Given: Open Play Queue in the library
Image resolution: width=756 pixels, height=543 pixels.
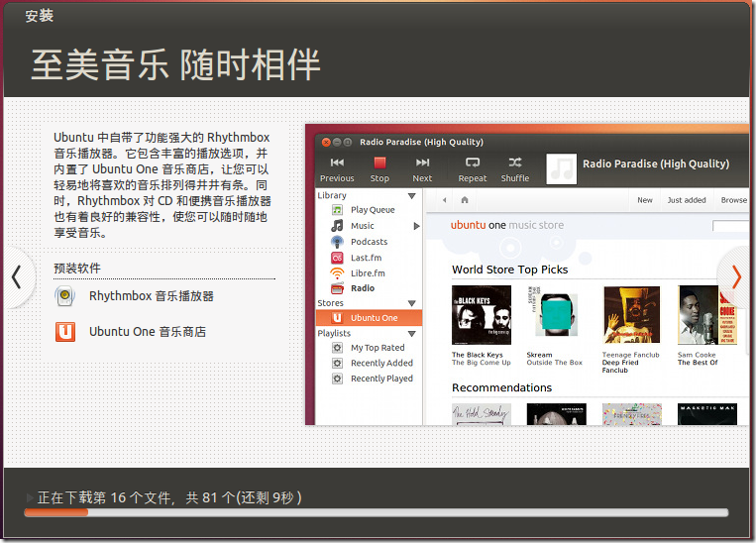Looking at the screenshot, I should tap(373, 210).
